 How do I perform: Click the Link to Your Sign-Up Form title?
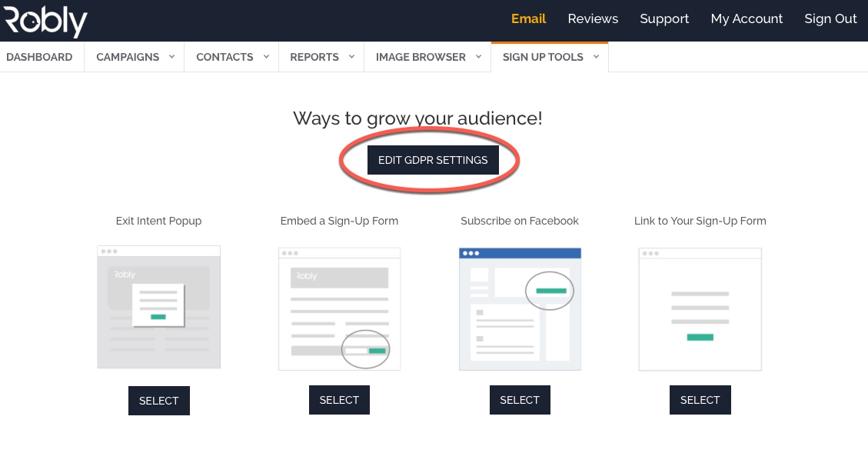[x=700, y=221]
